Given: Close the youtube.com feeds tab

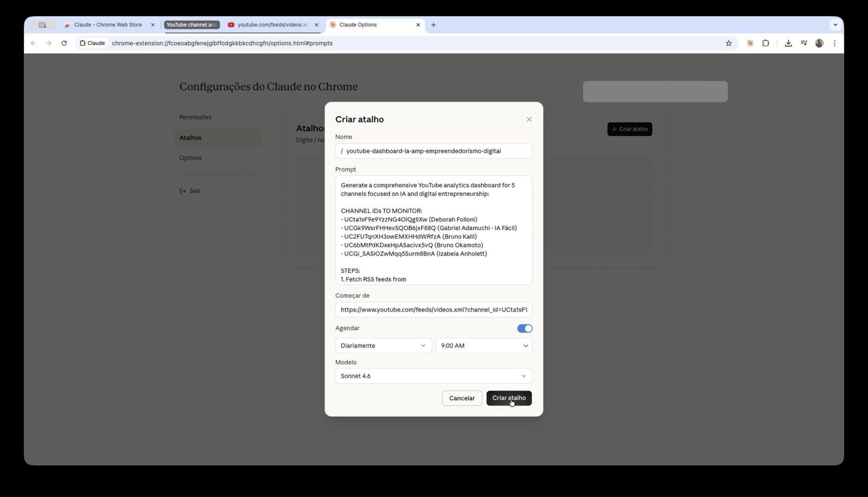Looking at the screenshot, I should (x=316, y=25).
